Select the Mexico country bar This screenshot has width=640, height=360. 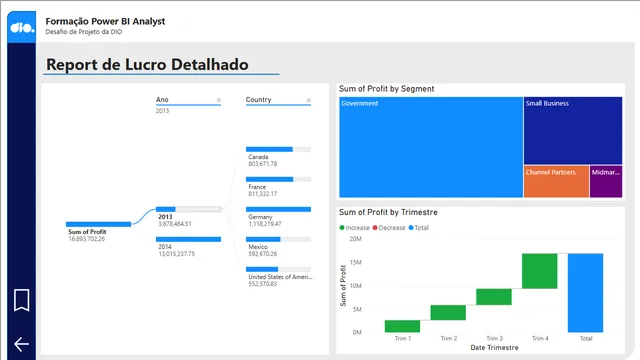(278, 239)
